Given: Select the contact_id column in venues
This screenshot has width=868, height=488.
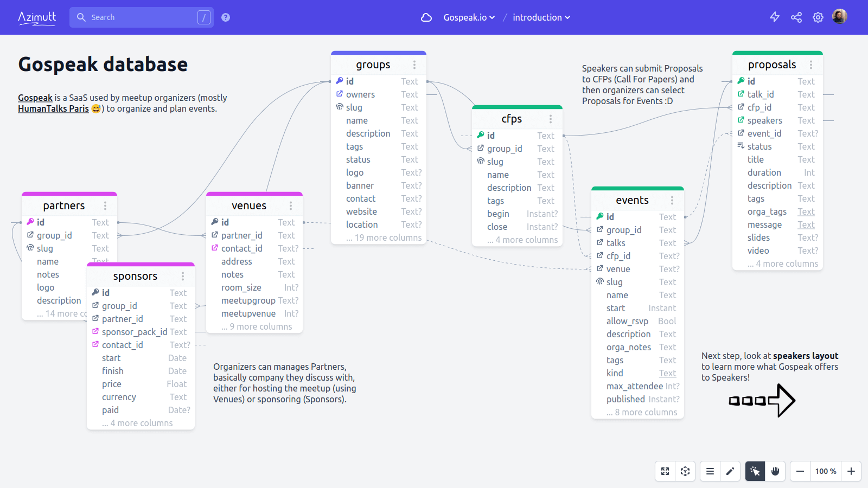Looking at the screenshot, I should tap(254, 248).
